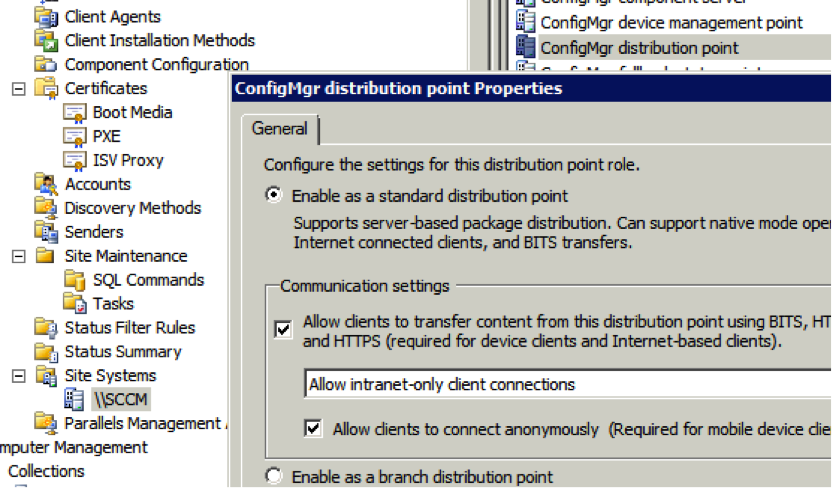The width and height of the screenshot is (832, 488).
Task: Click the Client Agents folder icon
Action: click(46, 17)
